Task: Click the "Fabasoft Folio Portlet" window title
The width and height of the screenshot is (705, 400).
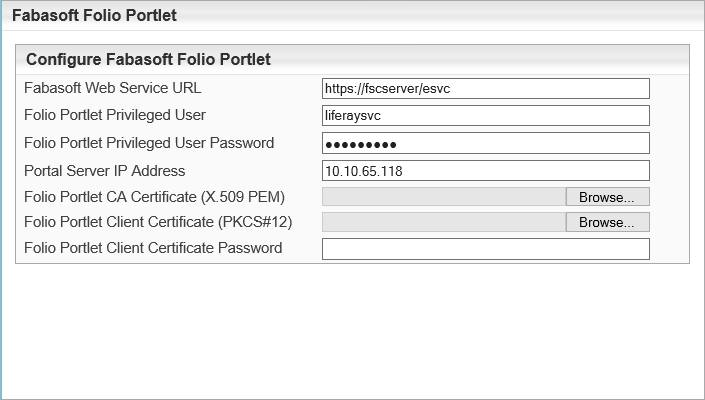Action: pyautogui.click(x=96, y=15)
